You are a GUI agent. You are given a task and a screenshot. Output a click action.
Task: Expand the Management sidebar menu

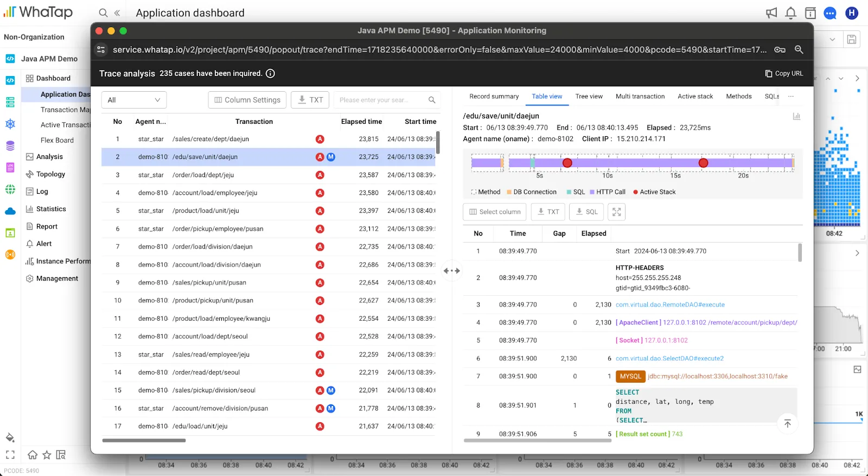(x=57, y=278)
